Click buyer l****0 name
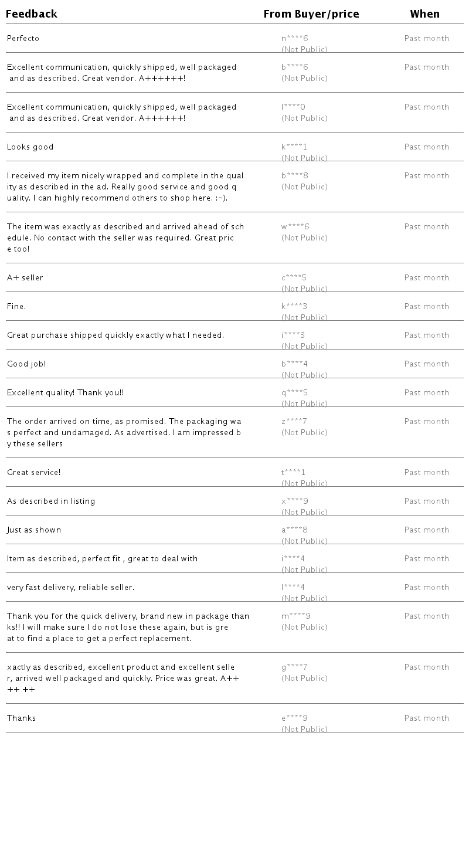Screen dimensions: 469x868 click(294, 107)
